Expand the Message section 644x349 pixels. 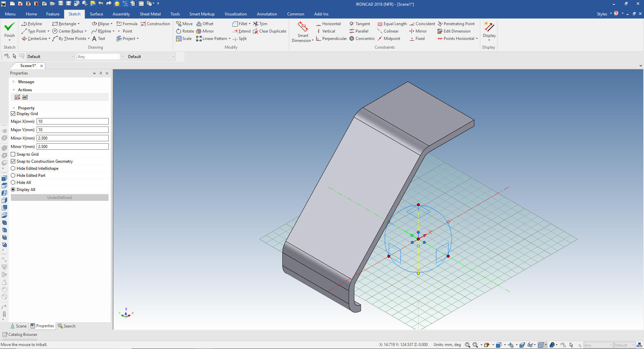(13, 82)
